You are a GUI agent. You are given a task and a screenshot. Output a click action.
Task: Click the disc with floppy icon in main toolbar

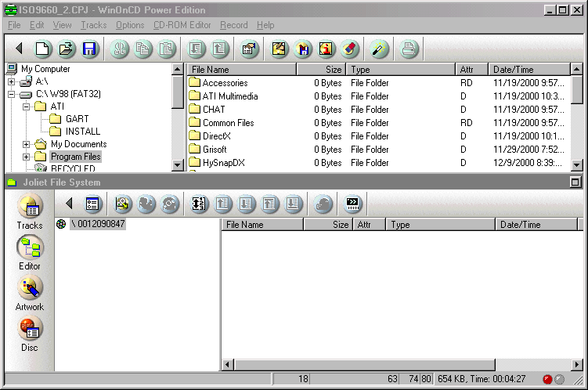(x=303, y=49)
